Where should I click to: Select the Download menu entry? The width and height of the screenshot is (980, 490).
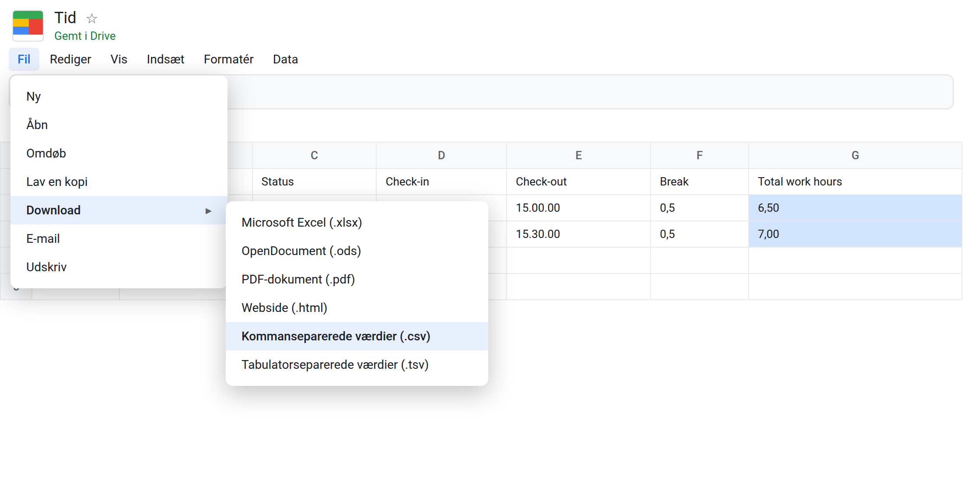pyautogui.click(x=119, y=210)
